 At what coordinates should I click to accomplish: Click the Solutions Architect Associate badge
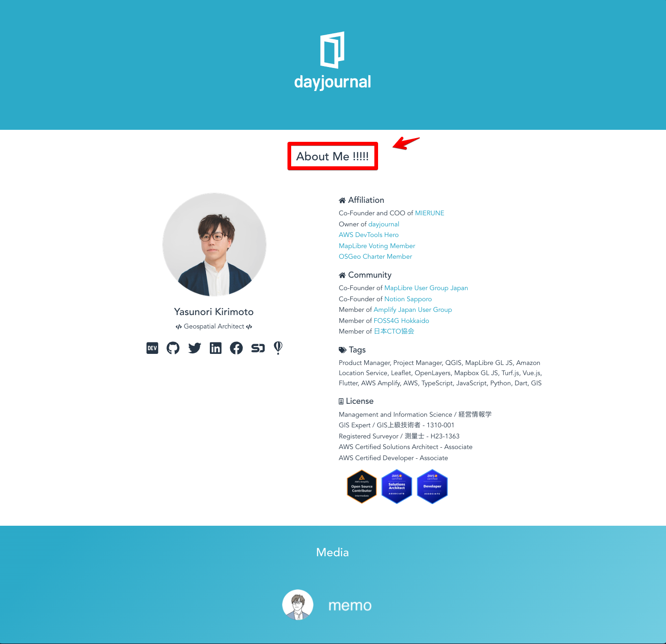click(397, 486)
